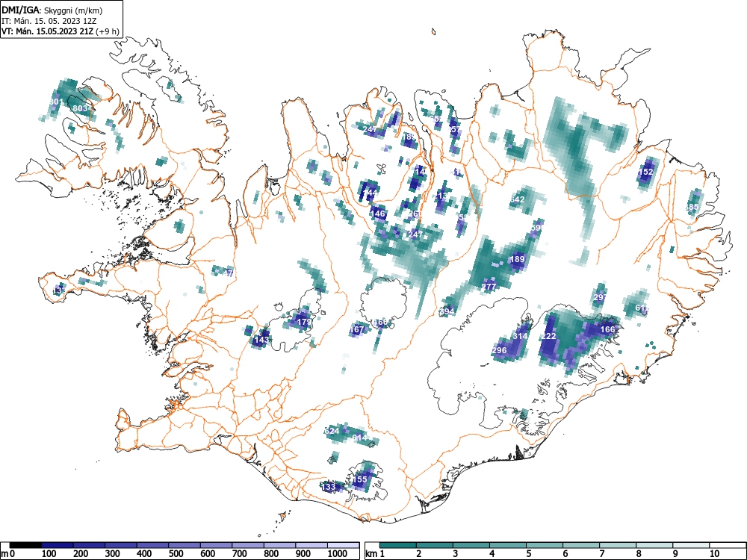Click the 'km 1' label on the kilometre scale
This screenshot has width=747, height=560.
[x=375, y=554]
